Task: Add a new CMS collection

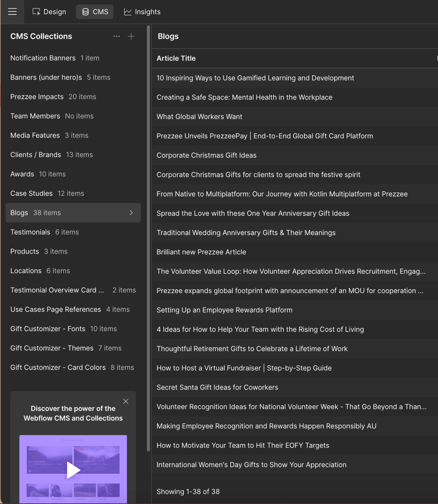Action: [x=131, y=36]
